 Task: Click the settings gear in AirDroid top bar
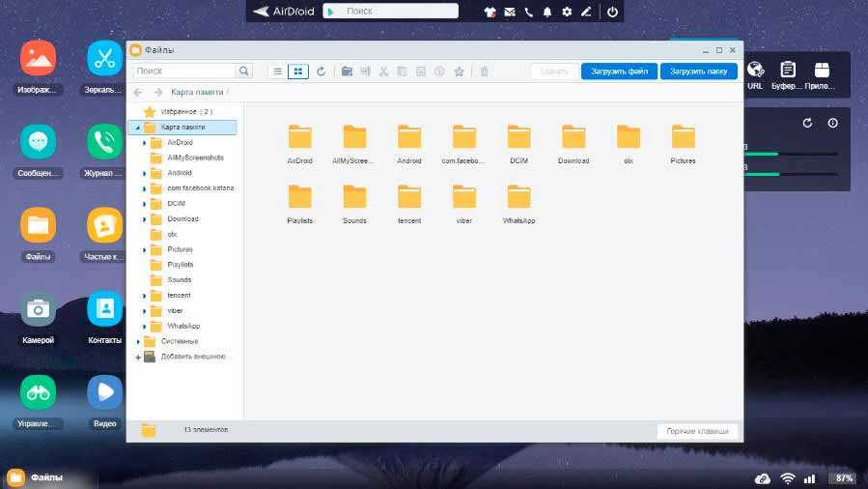(x=567, y=12)
